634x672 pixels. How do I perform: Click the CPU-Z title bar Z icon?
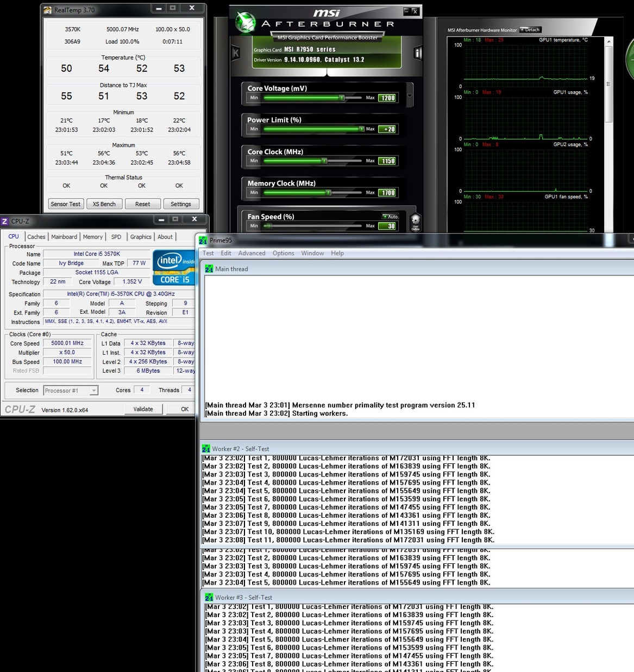click(x=5, y=221)
